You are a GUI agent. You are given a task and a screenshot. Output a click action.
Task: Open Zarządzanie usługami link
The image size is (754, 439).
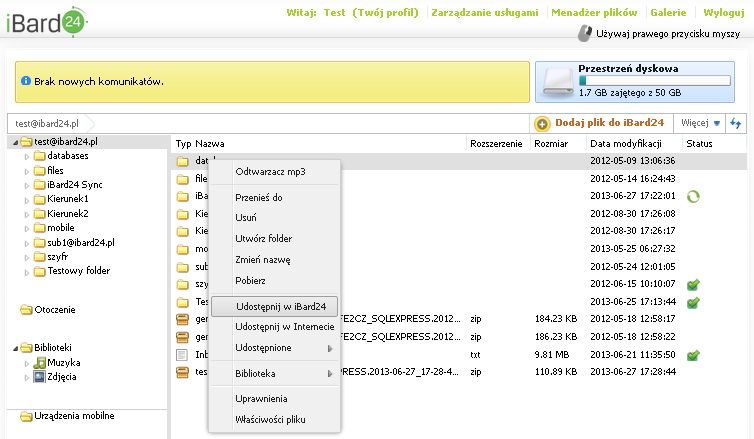485,13
